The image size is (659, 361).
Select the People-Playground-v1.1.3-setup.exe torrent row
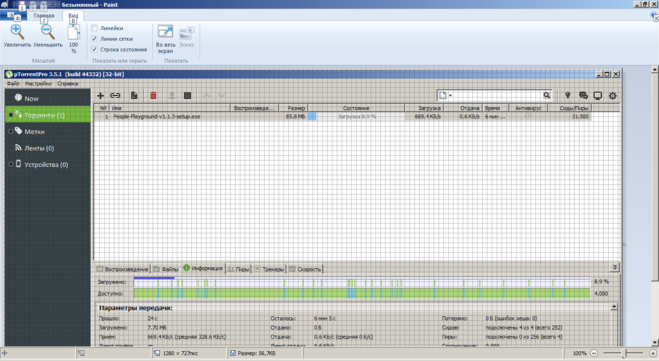coord(342,116)
